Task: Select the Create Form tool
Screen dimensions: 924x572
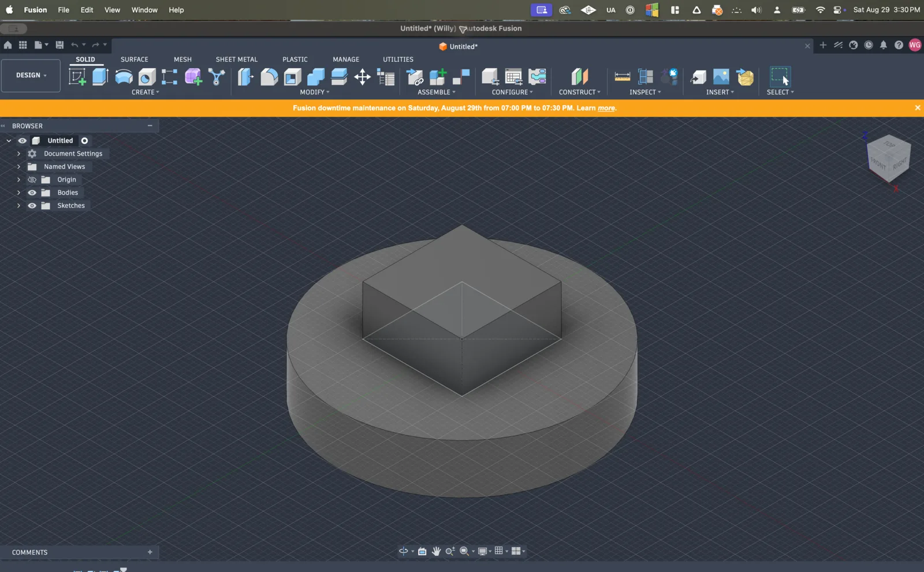Action: [193, 76]
